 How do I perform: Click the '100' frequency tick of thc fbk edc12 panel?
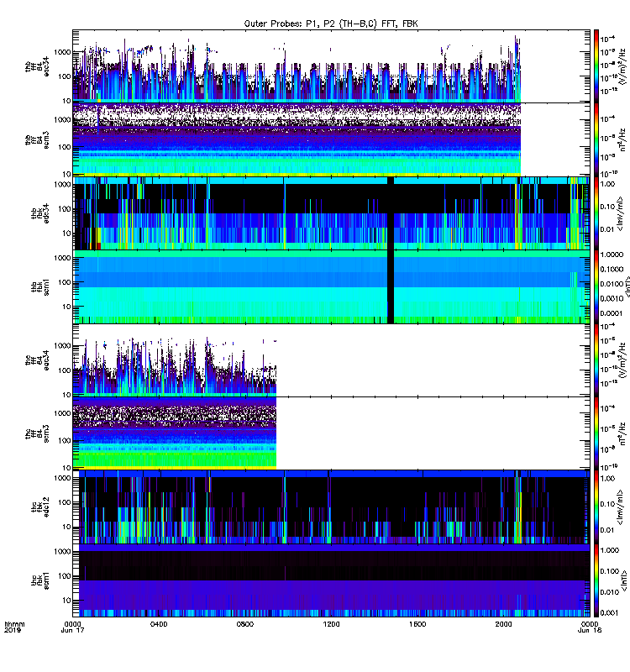point(65,502)
